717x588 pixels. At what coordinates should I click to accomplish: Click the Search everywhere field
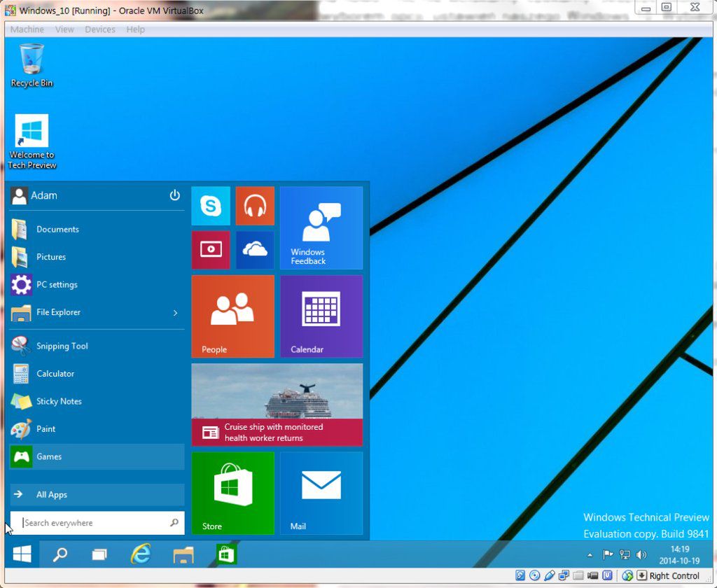click(97, 523)
